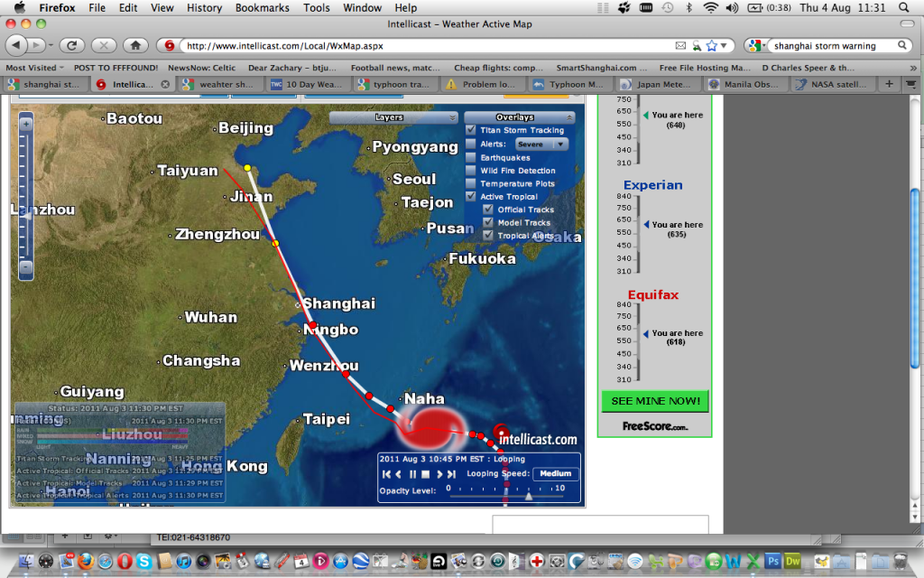Enable the Earthquakes overlay
Viewport: 924px width, 578px height.
(471, 157)
